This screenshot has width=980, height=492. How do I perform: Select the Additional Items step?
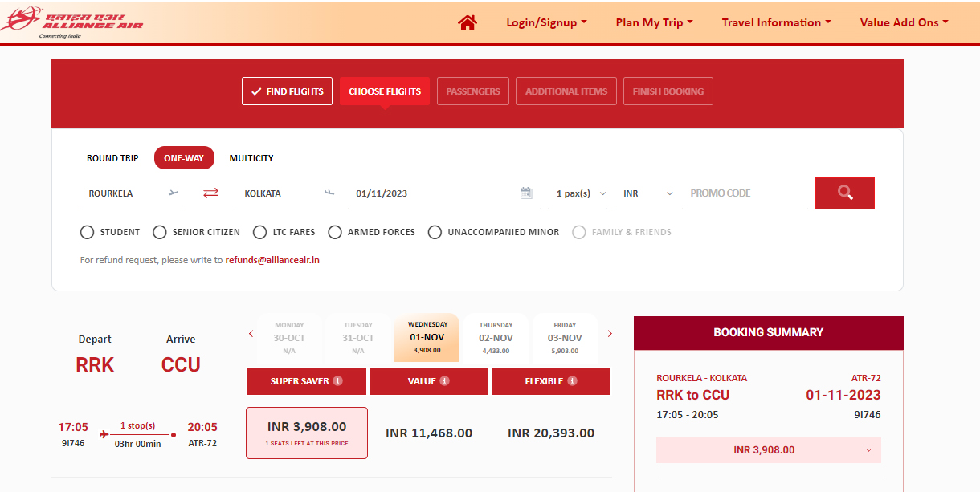pyautogui.click(x=566, y=91)
